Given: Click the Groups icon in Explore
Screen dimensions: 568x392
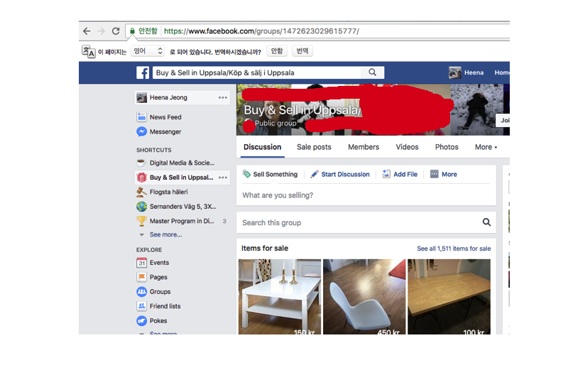Looking at the screenshot, I should [141, 292].
